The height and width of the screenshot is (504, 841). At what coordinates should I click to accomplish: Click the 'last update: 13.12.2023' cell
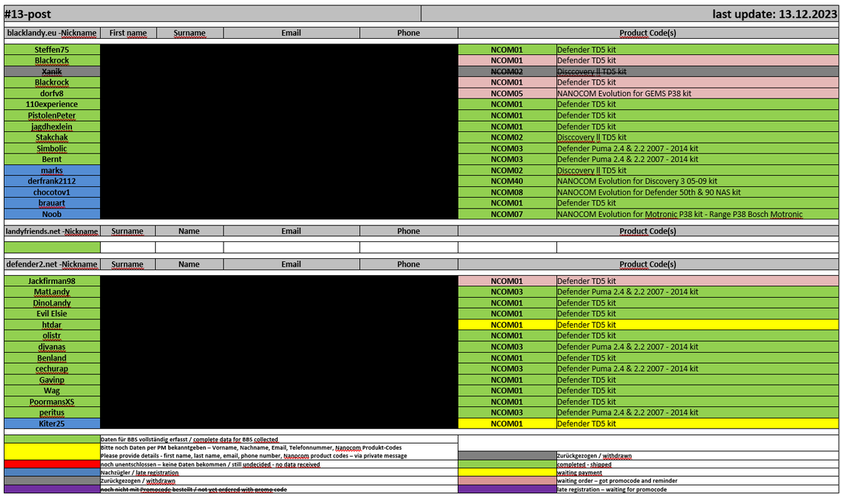click(x=631, y=14)
